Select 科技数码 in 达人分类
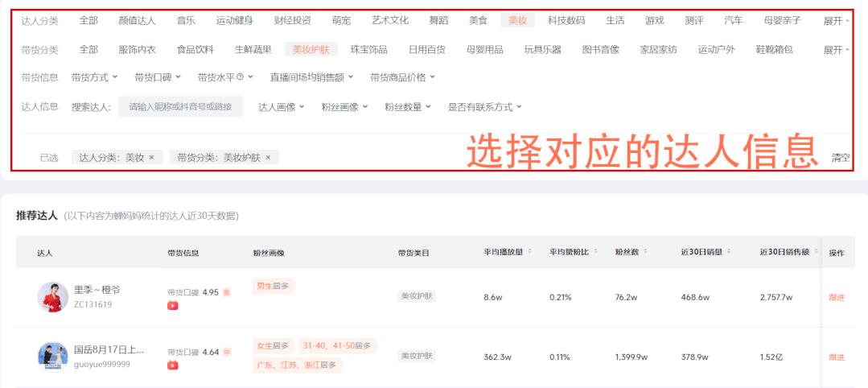The width and height of the screenshot is (868, 388). (x=566, y=21)
